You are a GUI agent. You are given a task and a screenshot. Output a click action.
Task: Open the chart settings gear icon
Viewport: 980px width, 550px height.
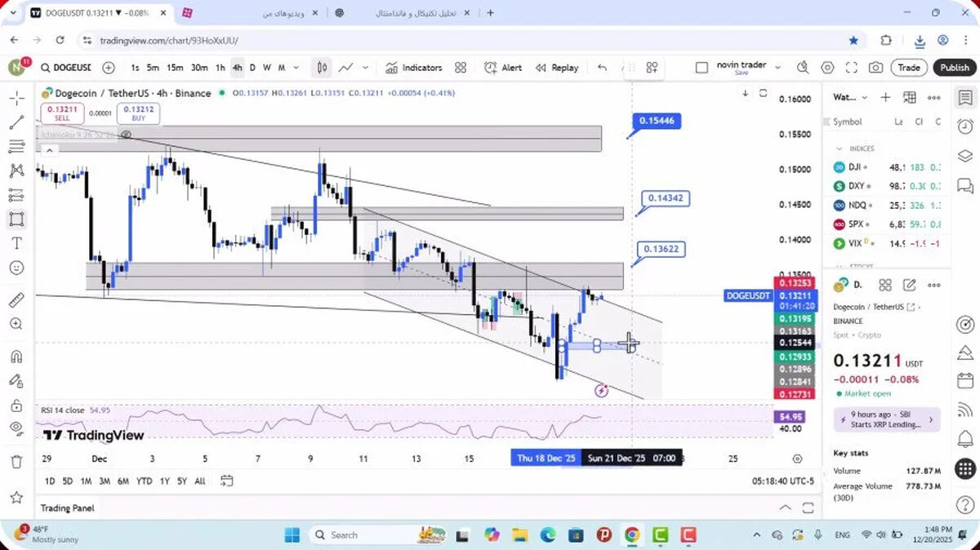pos(827,68)
